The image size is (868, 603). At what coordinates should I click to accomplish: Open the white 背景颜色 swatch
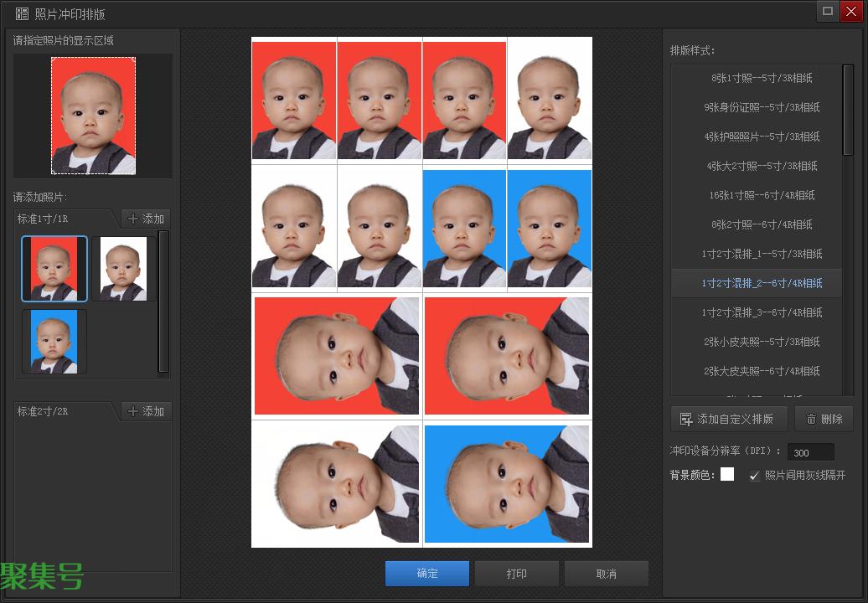[727, 474]
